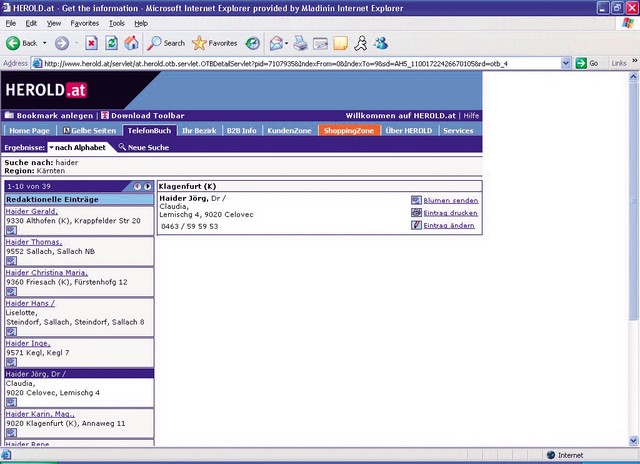Click the Forward navigation arrow

click(62, 43)
